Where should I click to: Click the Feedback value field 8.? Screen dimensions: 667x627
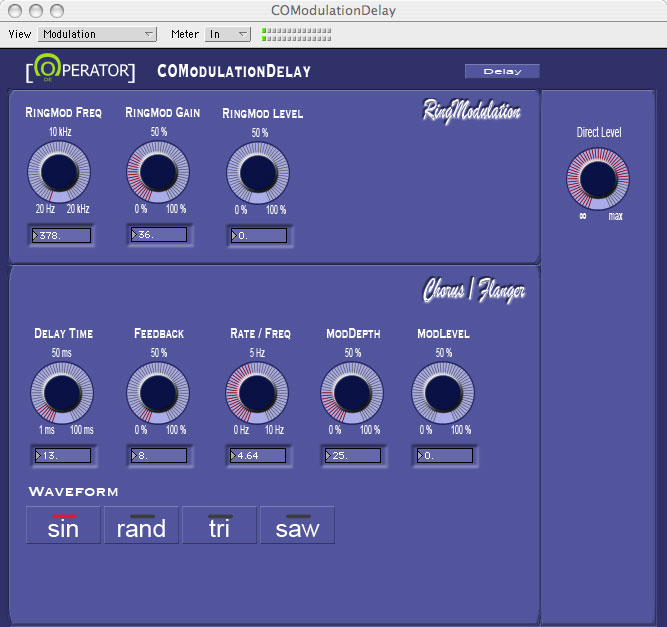coord(159,456)
